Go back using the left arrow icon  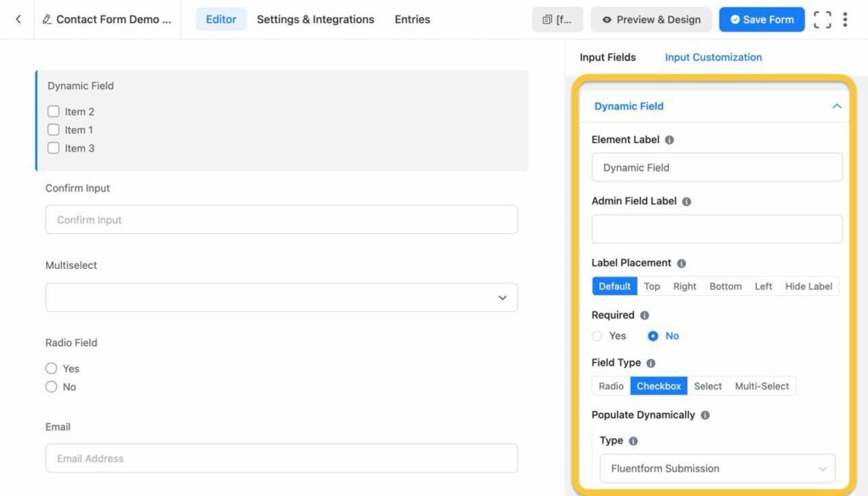19,20
